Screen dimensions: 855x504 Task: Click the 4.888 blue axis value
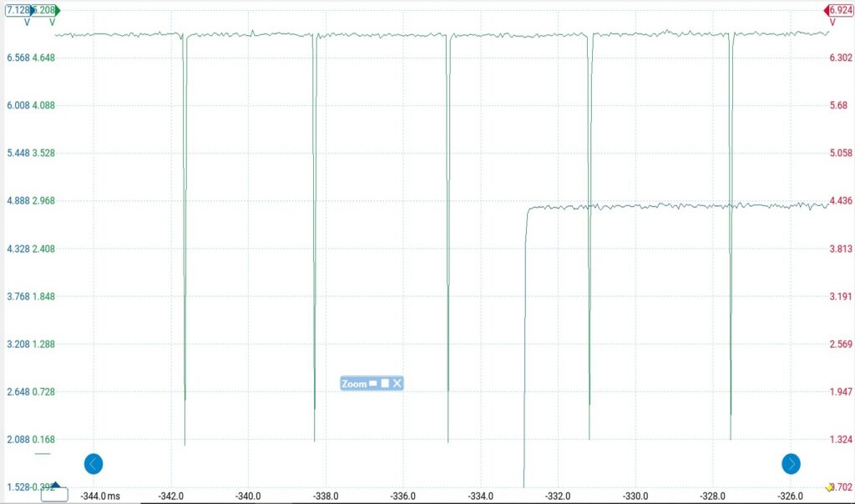(x=17, y=201)
